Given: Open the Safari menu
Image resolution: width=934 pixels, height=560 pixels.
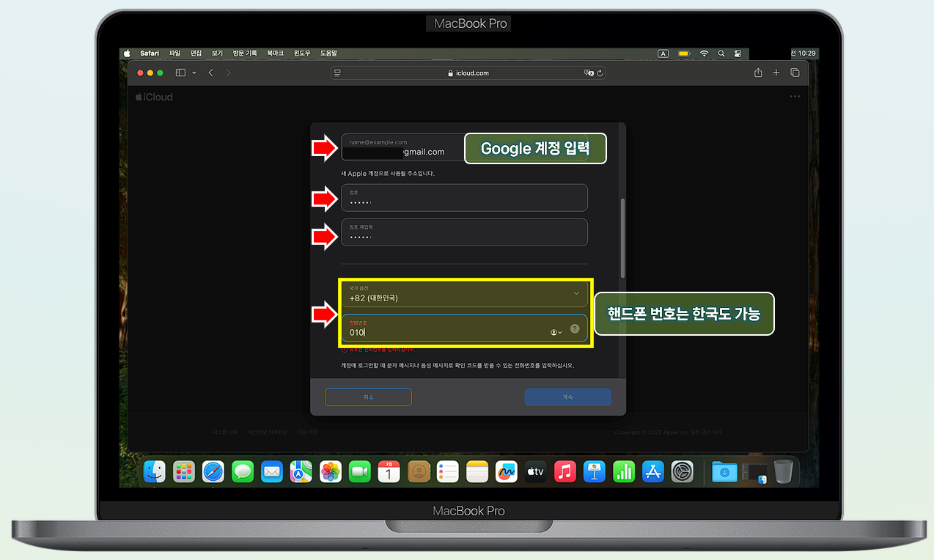Looking at the screenshot, I should (x=150, y=54).
